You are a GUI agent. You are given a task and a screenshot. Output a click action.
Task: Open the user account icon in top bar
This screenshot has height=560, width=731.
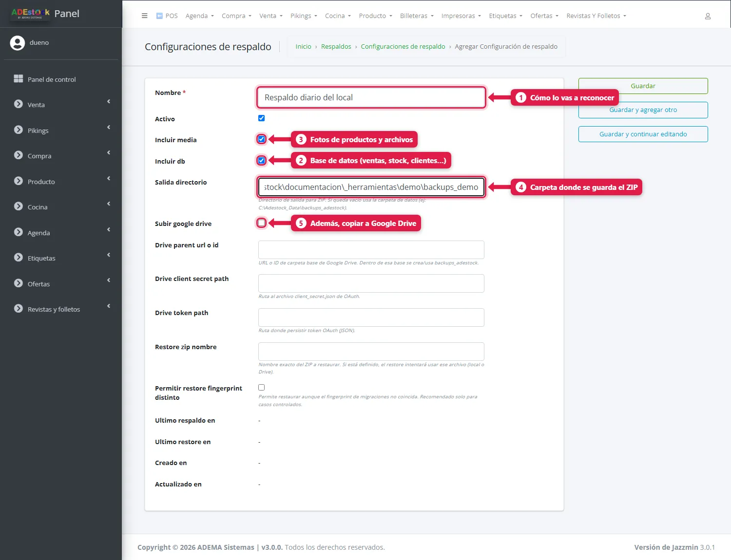click(x=708, y=16)
